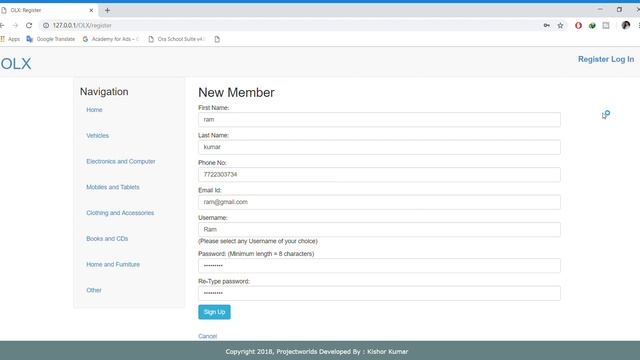Click the back navigation arrow
640x360 pixels.
[2, 25]
